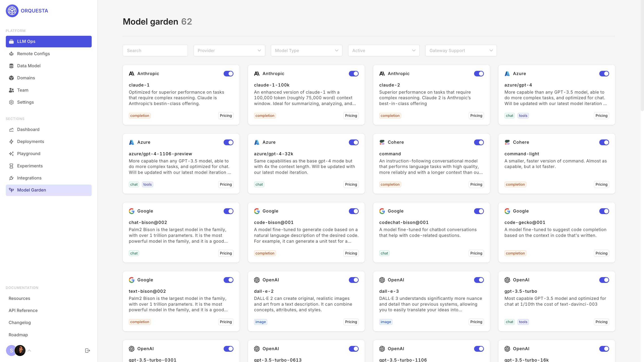Click the logout icon at sidebar bottom
Screen dimensions: 644x362
87,351
